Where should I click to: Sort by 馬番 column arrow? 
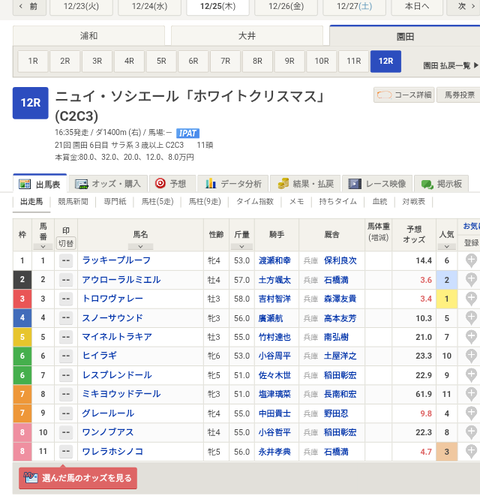[x=43, y=247]
